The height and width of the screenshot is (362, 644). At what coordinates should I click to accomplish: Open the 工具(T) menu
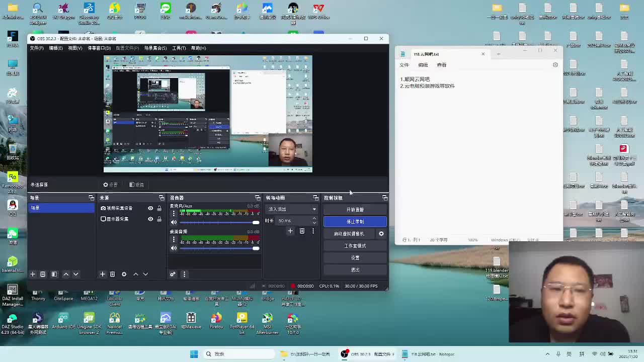[x=179, y=48]
